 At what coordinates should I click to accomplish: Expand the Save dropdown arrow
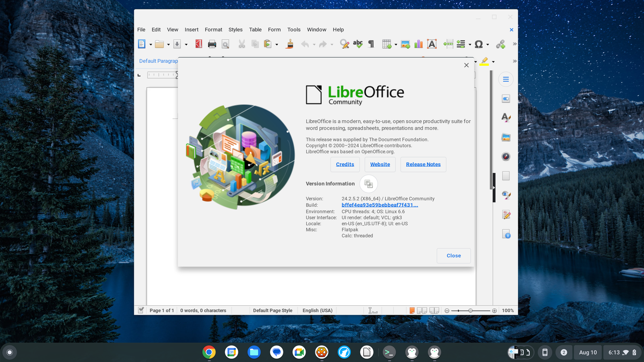[x=186, y=44]
